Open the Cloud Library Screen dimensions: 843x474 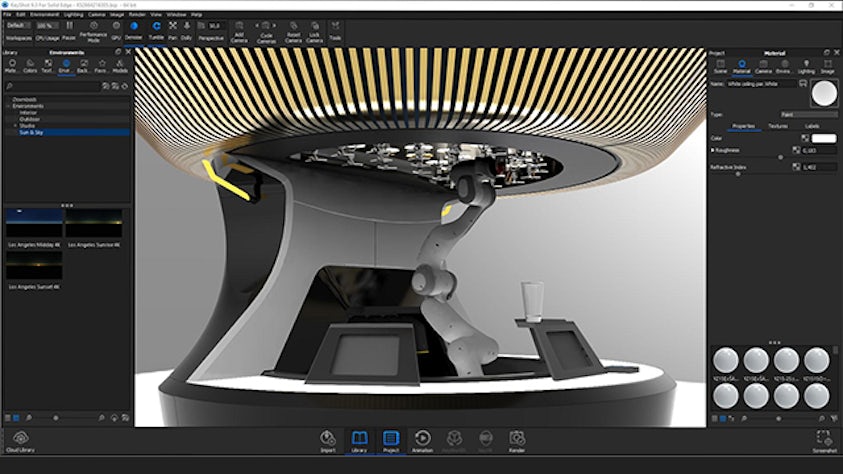pyautogui.click(x=20, y=441)
